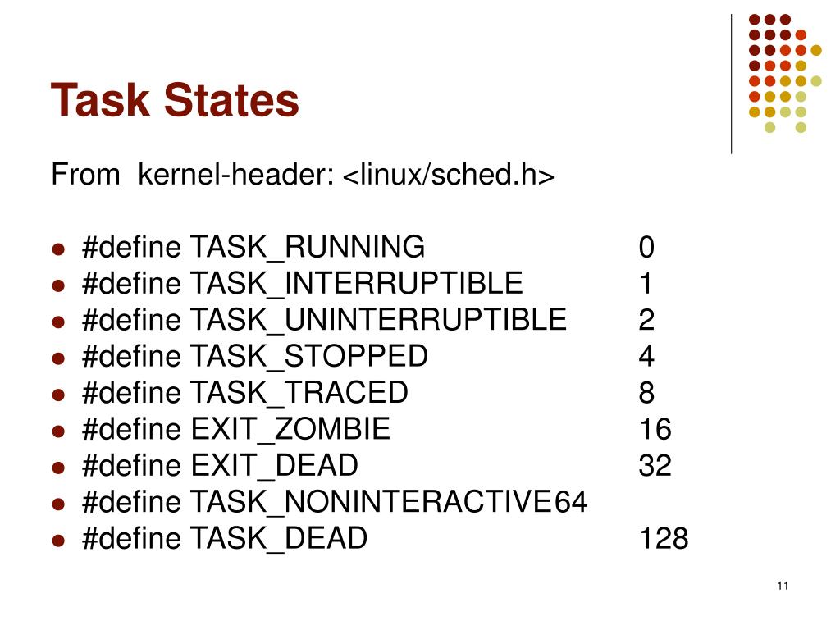Screen dimensions: 840x630
Task: Click the bullet before TASK_DEAD
Action: (x=58, y=541)
